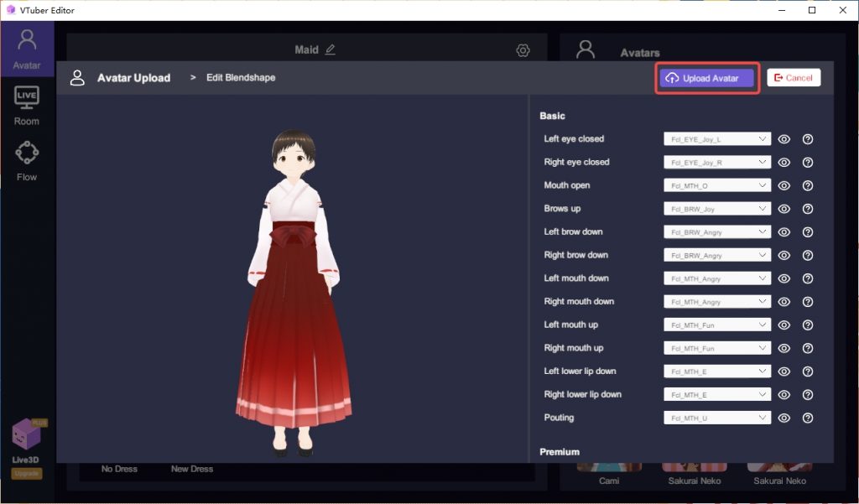
Task: Toggle preview of Left eye closed blendshape
Action: pos(784,138)
